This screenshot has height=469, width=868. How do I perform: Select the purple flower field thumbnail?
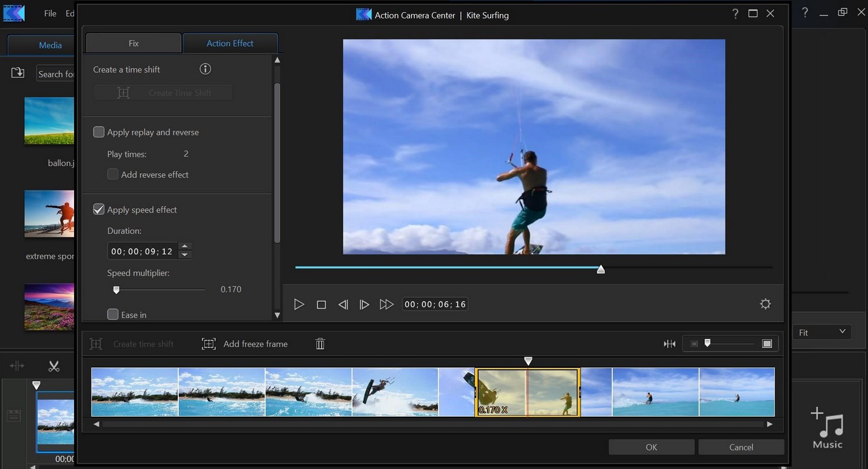pos(49,307)
